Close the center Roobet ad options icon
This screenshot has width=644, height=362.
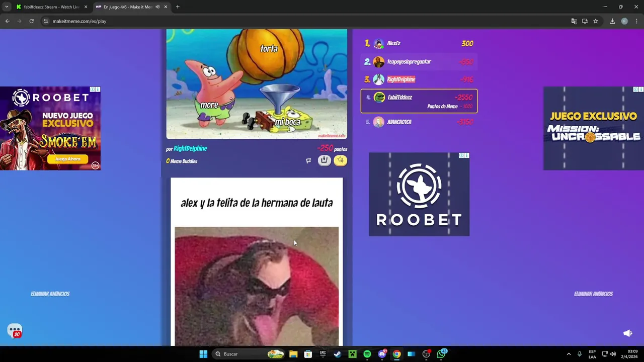(466, 155)
